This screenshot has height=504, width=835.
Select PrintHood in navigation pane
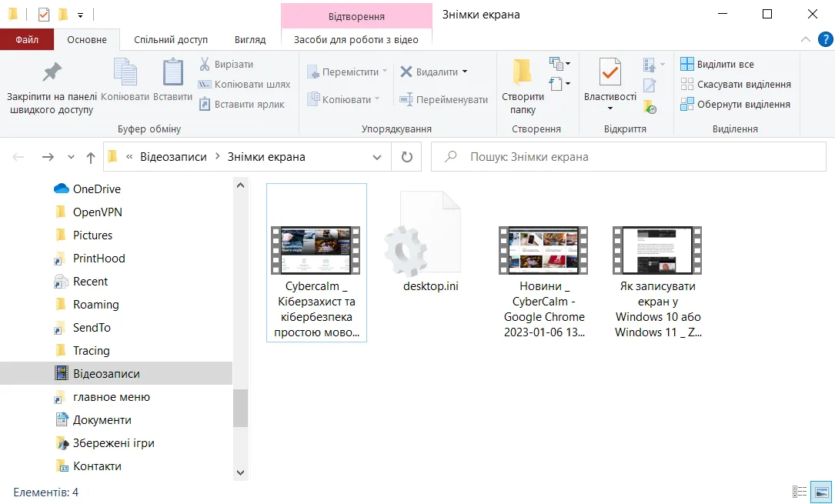point(90,258)
